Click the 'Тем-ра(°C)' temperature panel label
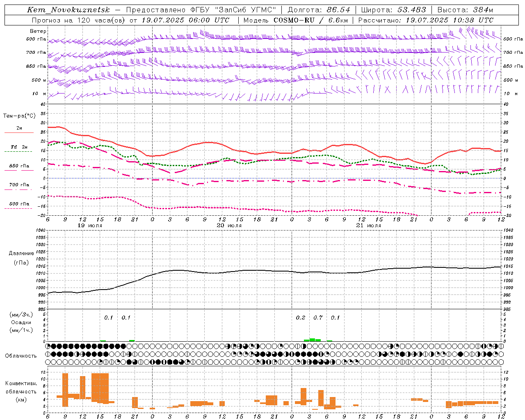This screenshot has width=525, height=420. pos(19,116)
